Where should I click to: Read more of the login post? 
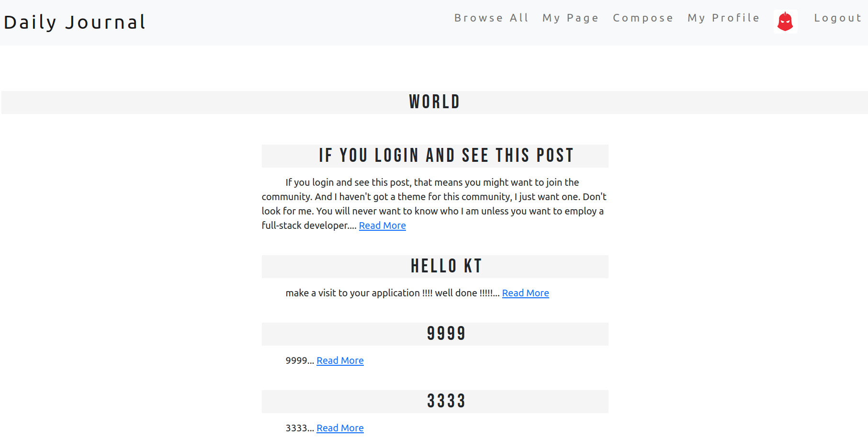(x=382, y=225)
